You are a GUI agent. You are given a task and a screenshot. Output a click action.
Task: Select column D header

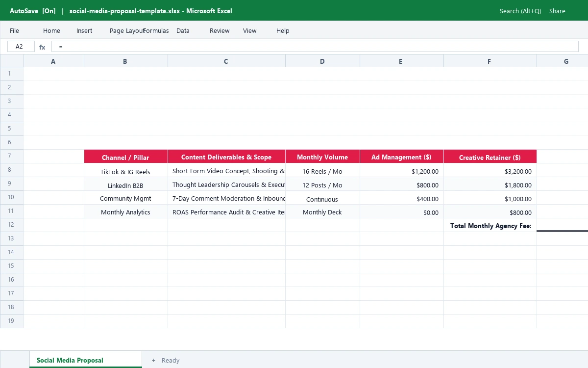[x=323, y=61]
